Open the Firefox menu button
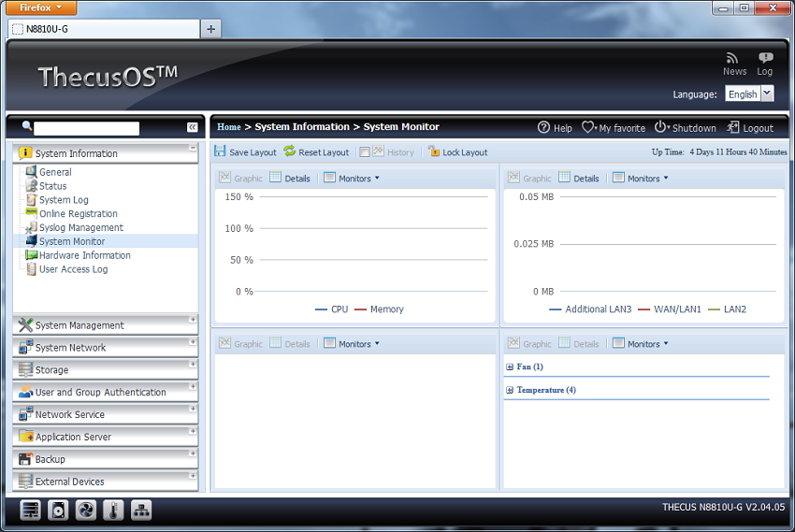The width and height of the screenshot is (795, 532). point(41,7)
